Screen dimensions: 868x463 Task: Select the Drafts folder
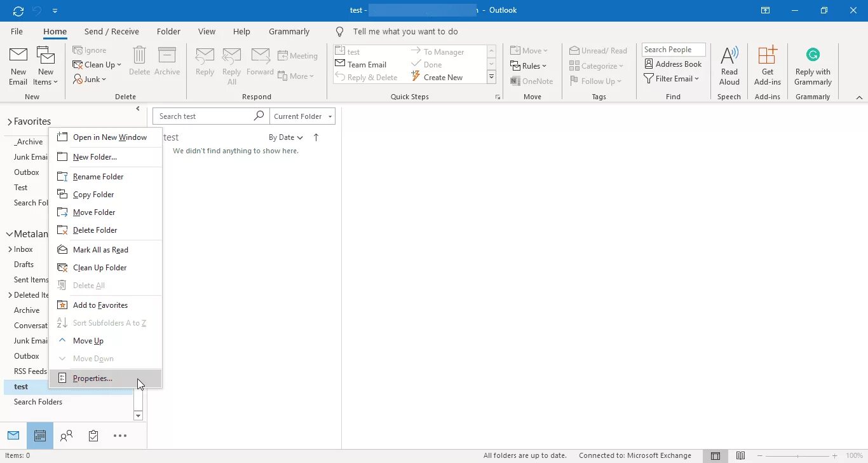(24, 265)
